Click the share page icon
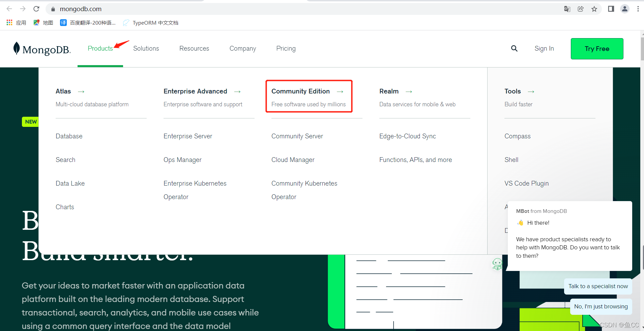 click(581, 9)
